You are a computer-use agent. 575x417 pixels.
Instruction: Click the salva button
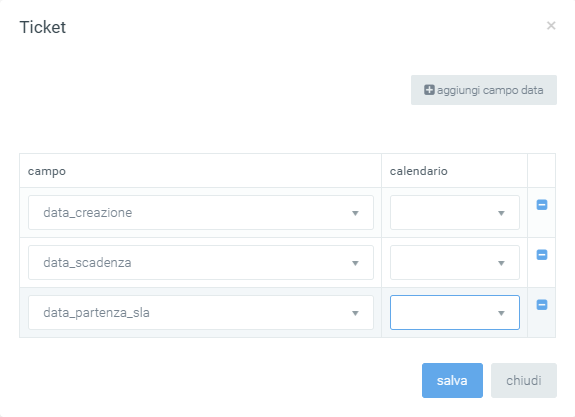coord(452,380)
